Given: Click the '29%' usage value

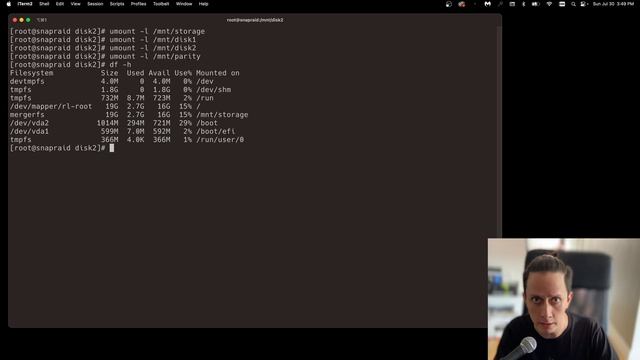Looking at the screenshot, I should [x=185, y=123].
